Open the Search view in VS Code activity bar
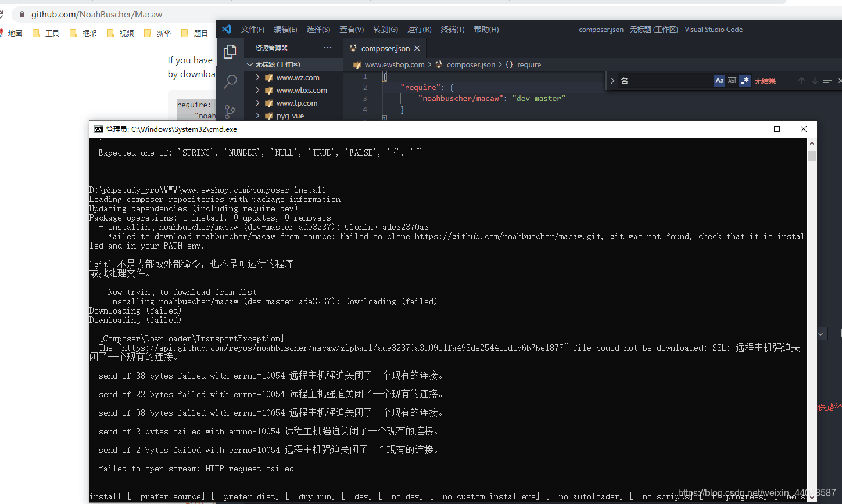Viewport: 842px width, 504px height. coord(230,81)
